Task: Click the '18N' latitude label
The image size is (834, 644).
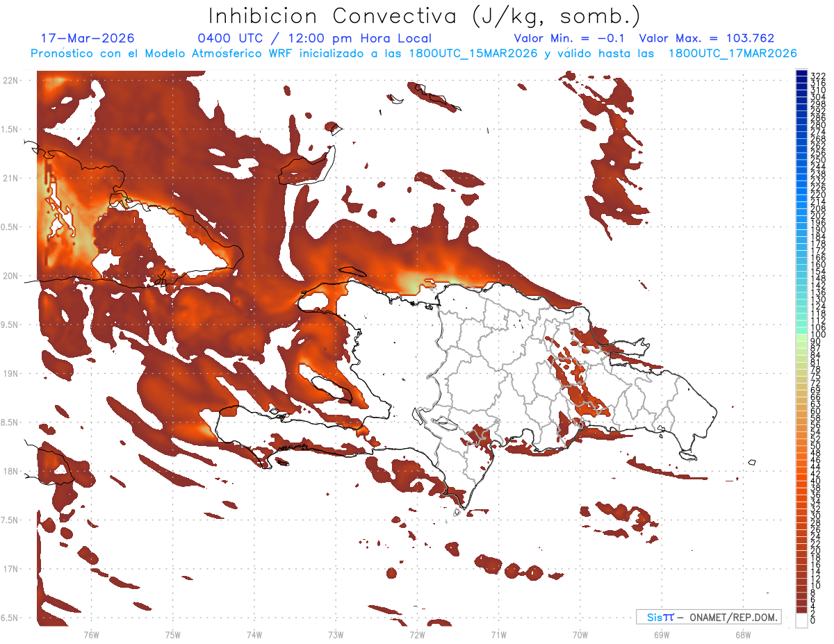Action: coord(12,471)
